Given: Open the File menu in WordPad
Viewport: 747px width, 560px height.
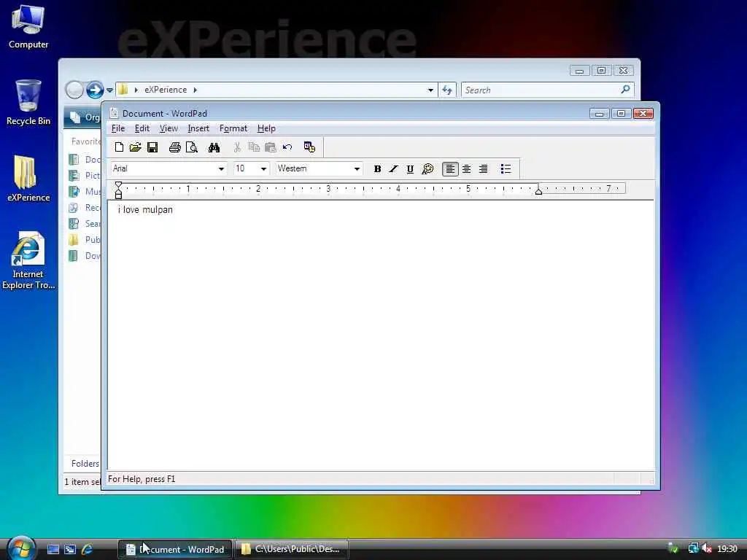Looking at the screenshot, I should pyautogui.click(x=118, y=128).
